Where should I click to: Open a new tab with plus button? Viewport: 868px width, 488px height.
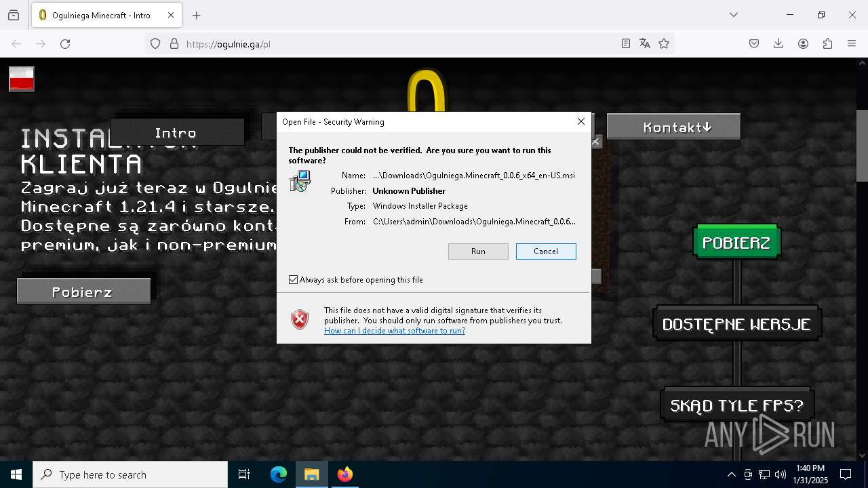197,15
